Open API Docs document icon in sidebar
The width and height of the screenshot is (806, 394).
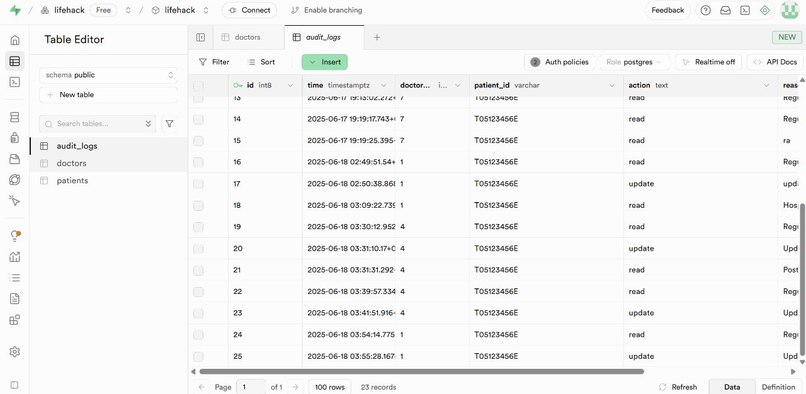coord(15,298)
